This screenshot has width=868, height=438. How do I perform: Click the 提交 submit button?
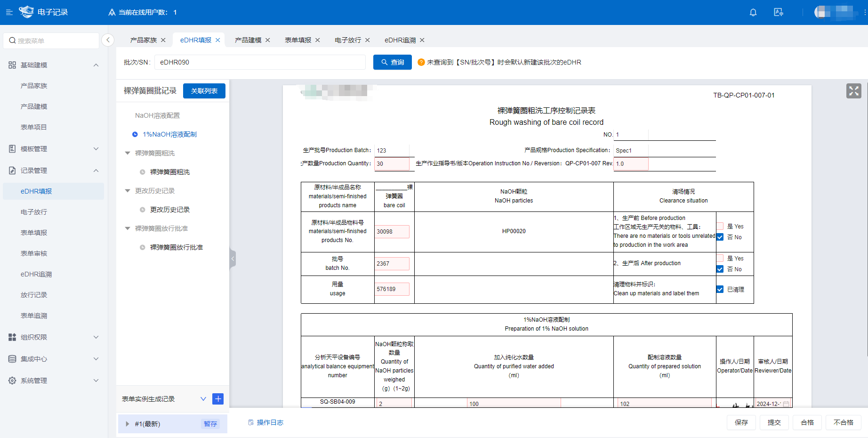pos(774,422)
